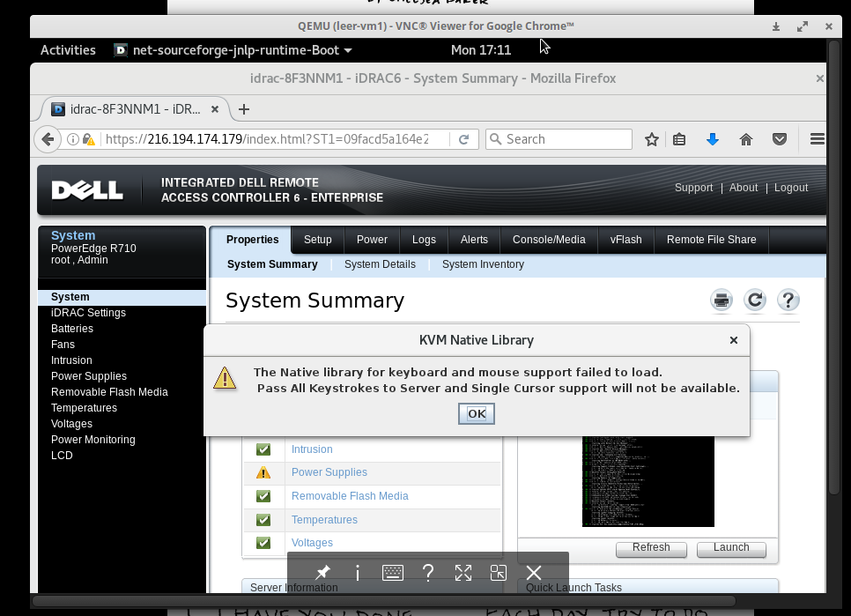
Task: Click the Firefox home icon
Action: click(x=746, y=139)
